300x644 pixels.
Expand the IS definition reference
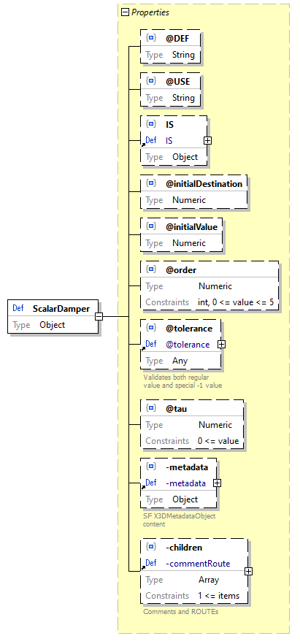pos(207,140)
